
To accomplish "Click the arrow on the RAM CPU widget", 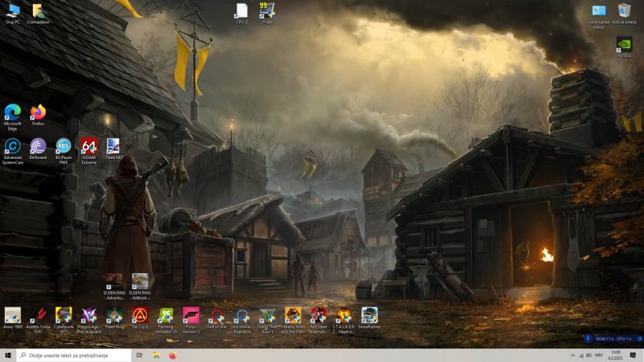I will point(640,339).
